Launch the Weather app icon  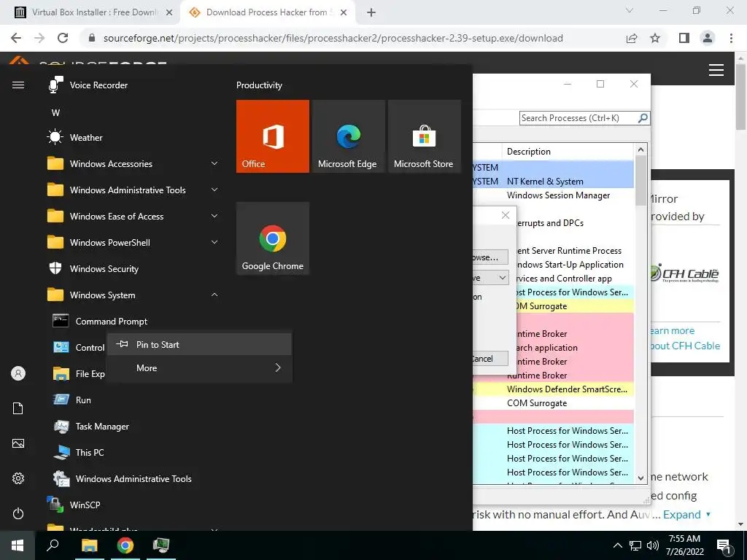[55, 138]
